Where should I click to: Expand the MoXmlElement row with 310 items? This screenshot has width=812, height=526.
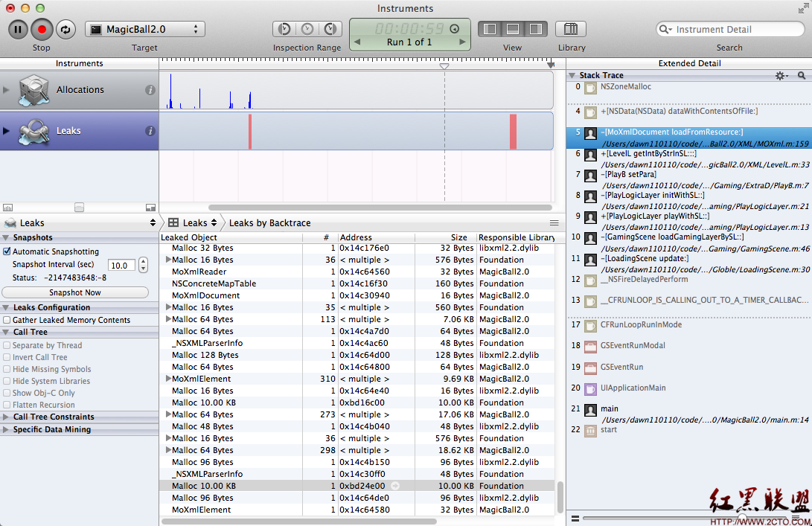coord(168,379)
